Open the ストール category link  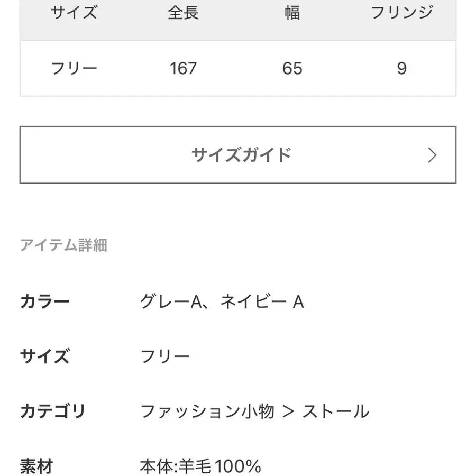click(335, 411)
